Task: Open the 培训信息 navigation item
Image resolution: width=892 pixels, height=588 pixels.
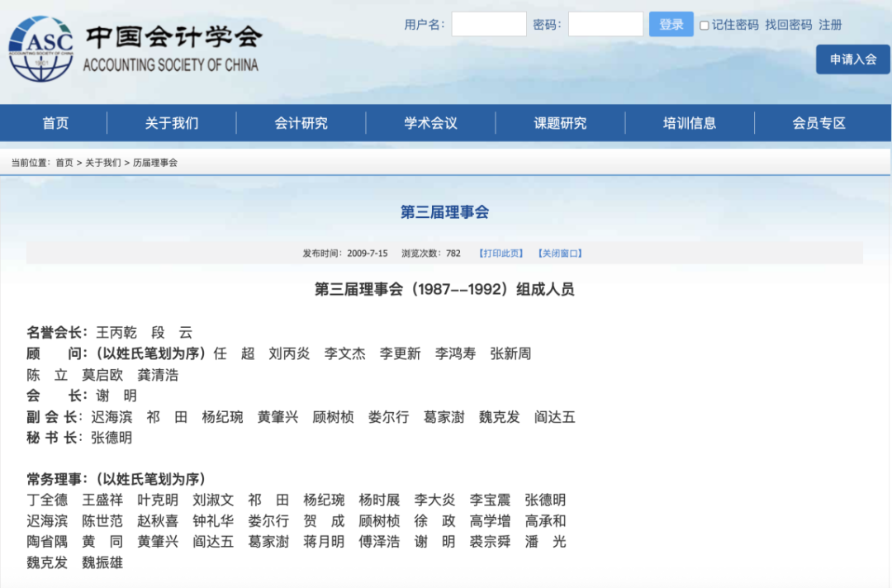Action: pos(690,123)
